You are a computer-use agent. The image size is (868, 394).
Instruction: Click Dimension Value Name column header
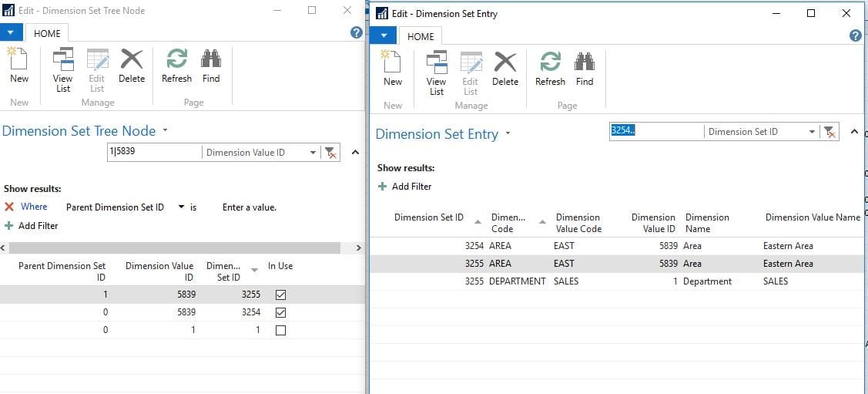point(813,217)
